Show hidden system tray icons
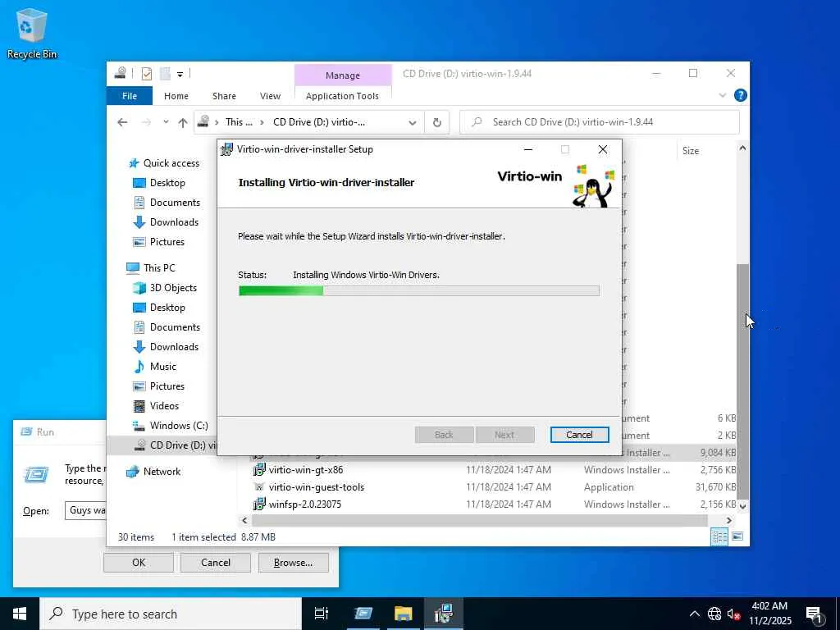The image size is (840, 630). click(694, 614)
